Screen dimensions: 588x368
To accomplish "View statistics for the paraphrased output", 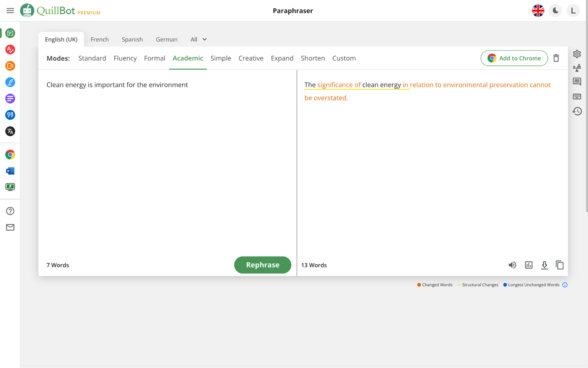I will [x=529, y=265].
